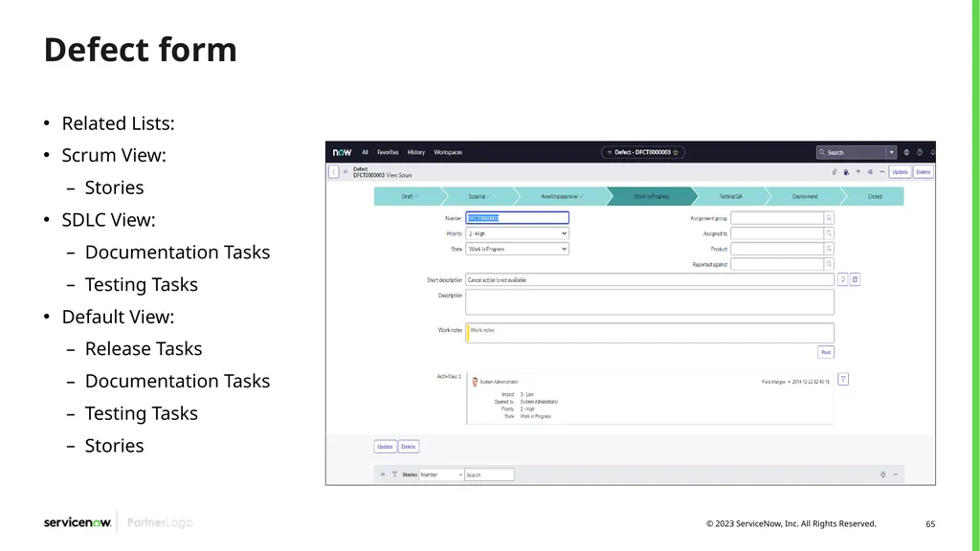Click the Short description field

click(650, 280)
